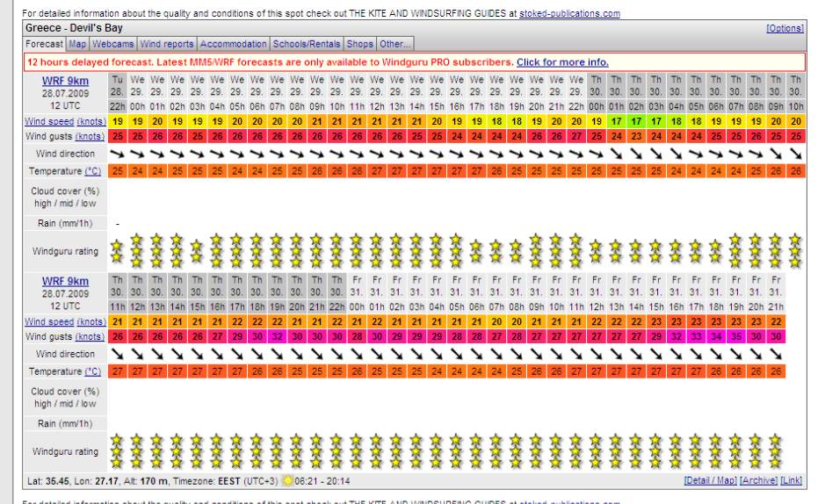
Task: Click the first star rating in the lower forecast table
Action: (x=117, y=450)
